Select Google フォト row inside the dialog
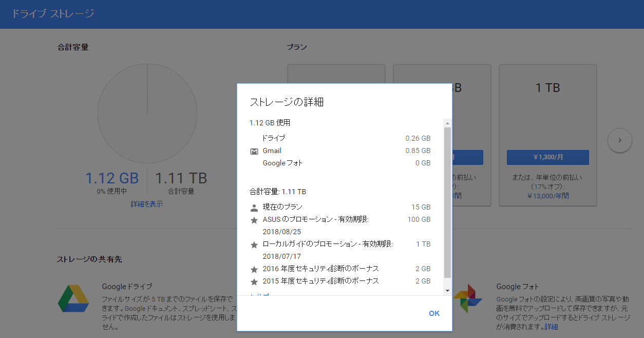 click(282, 163)
